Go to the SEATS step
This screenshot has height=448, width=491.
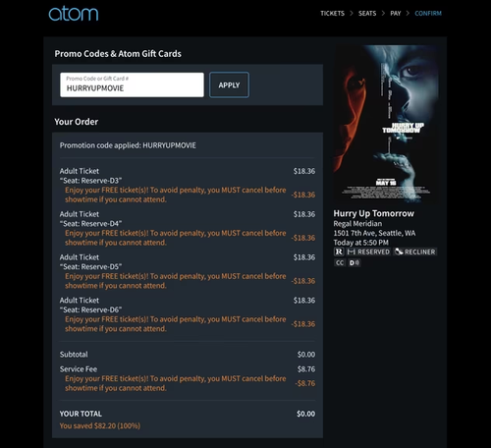(x=367, y=14)
